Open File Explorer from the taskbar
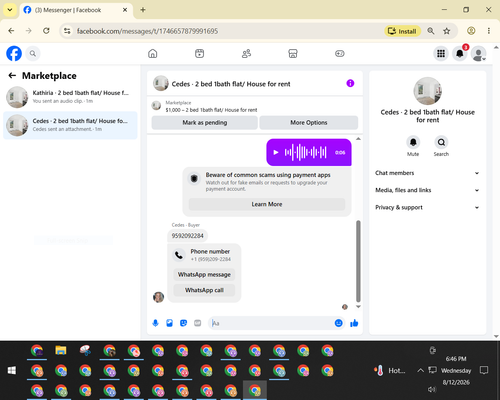 click(x=61, y=350)
